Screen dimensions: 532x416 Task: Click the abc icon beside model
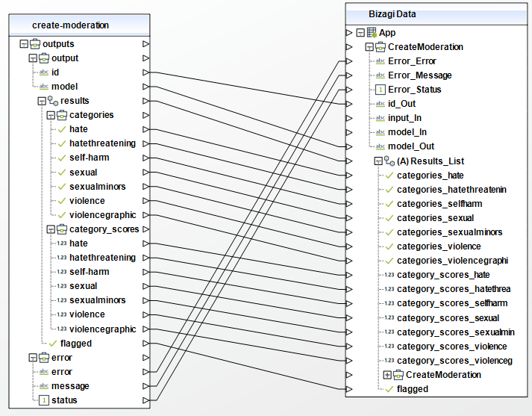coord(44,87)
